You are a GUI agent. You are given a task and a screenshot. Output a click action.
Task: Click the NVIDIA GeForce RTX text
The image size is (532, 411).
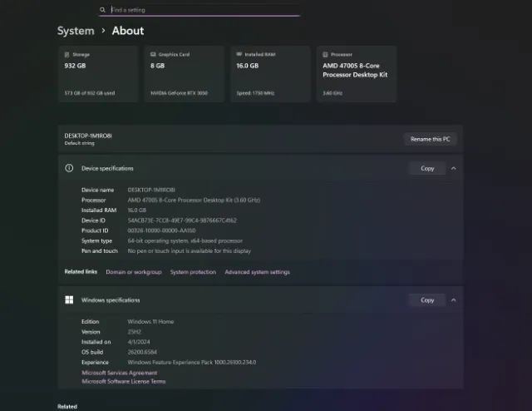(x=180, y=93)
